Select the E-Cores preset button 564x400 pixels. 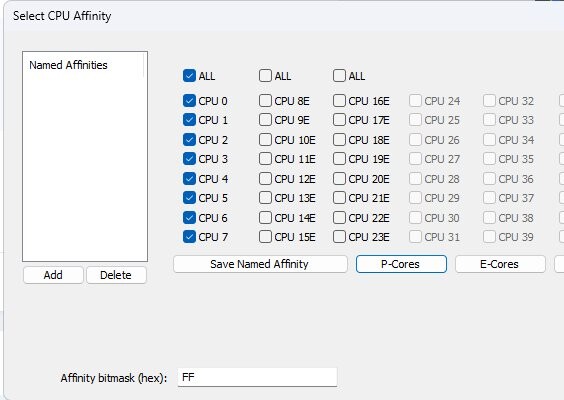point(500,264)
